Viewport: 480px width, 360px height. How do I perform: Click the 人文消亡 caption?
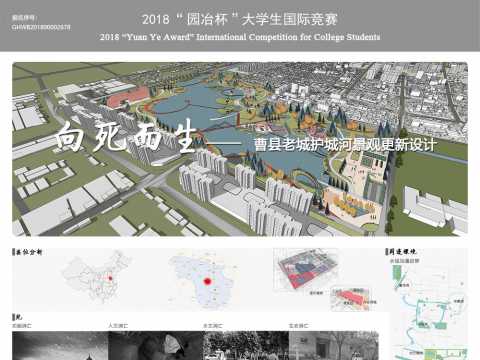point(118,325)
